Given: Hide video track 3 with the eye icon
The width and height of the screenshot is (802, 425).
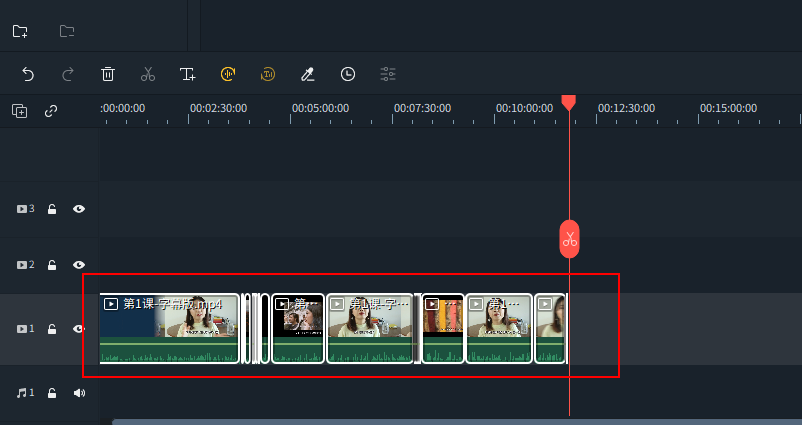Looking at the screenshot, I should [79, 209].
